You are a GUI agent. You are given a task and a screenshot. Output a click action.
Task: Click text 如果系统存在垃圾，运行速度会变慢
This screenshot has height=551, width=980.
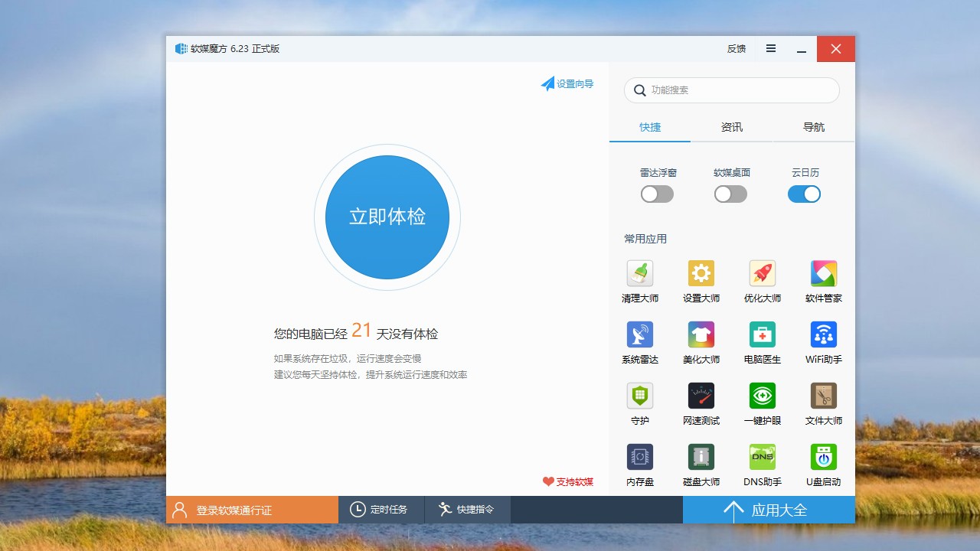[x=348, y=358]
